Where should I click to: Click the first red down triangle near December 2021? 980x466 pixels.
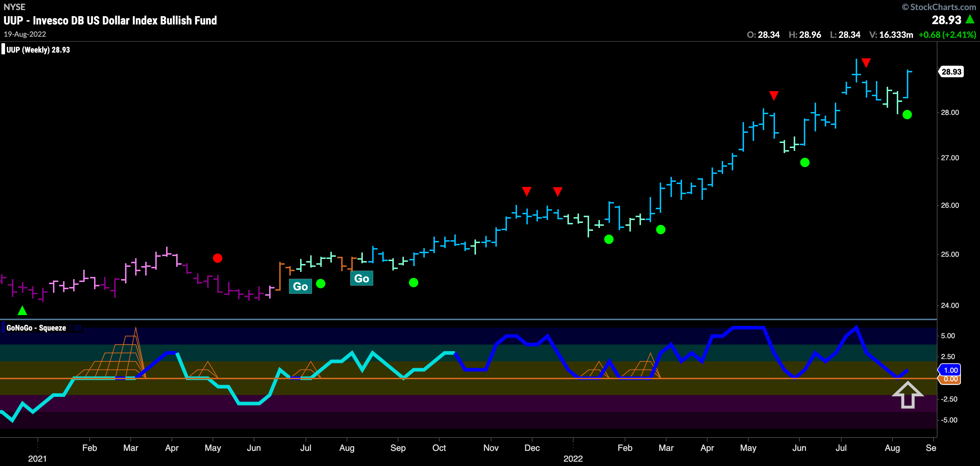526,191
